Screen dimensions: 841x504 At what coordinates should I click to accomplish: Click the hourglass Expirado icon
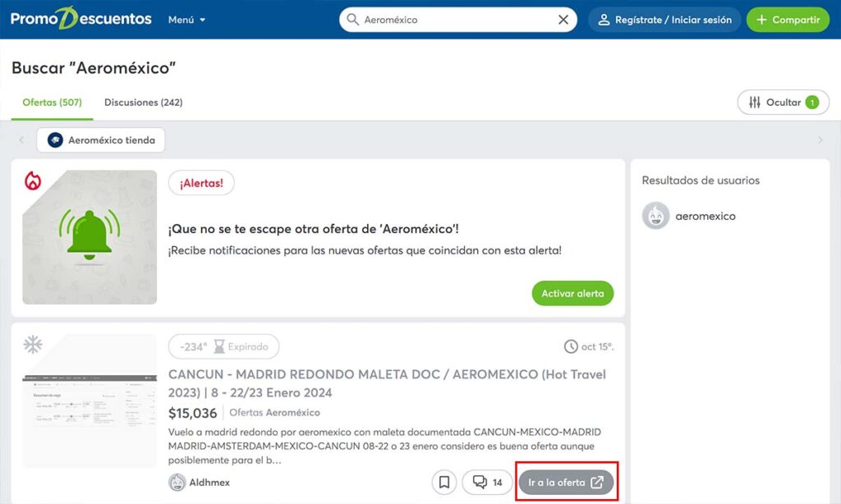(x=218, y=346)
